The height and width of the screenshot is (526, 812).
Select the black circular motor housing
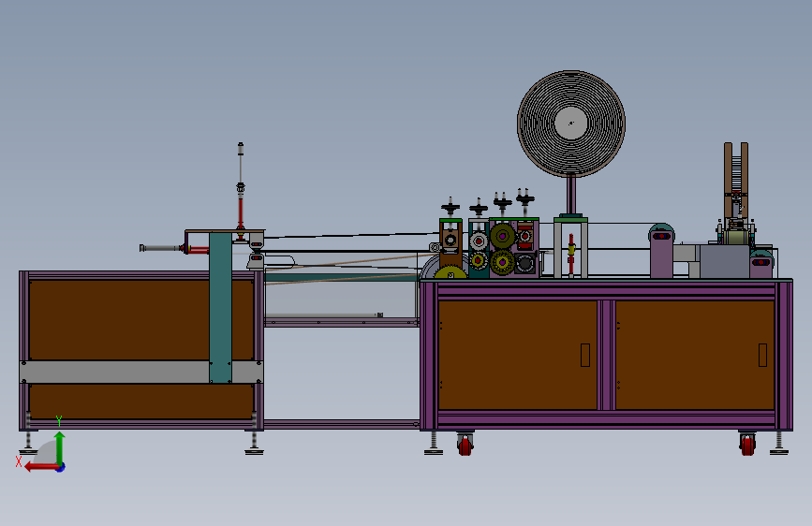[x=525, y=264]
